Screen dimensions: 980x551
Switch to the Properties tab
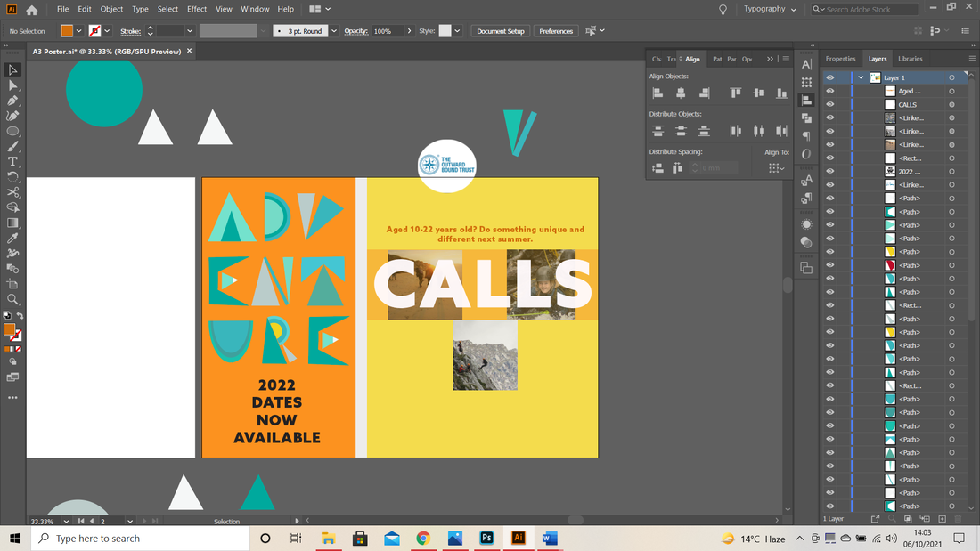(x=841, y=59)
